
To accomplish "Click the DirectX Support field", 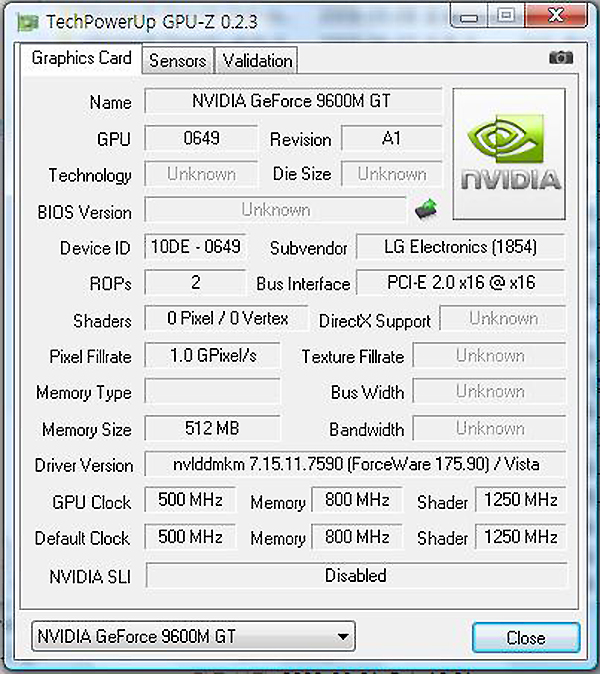I will (x=502, y=319).
